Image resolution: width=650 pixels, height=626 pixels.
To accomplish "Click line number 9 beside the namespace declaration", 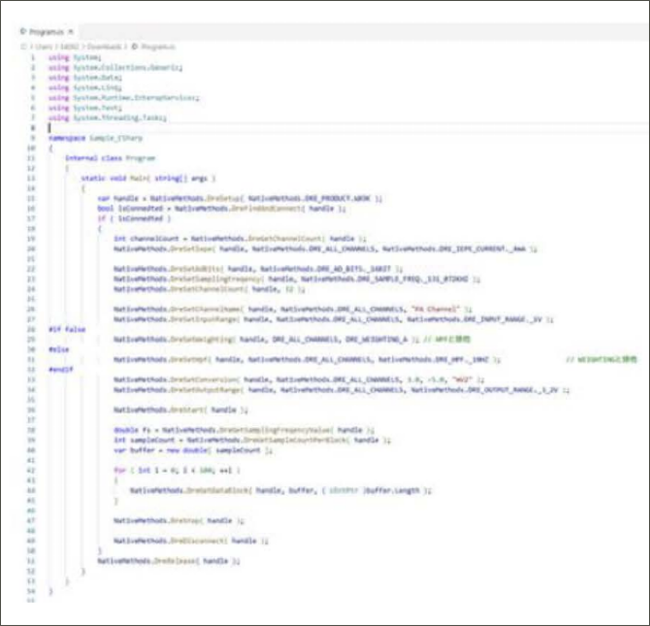I will [x=32, y=138].
